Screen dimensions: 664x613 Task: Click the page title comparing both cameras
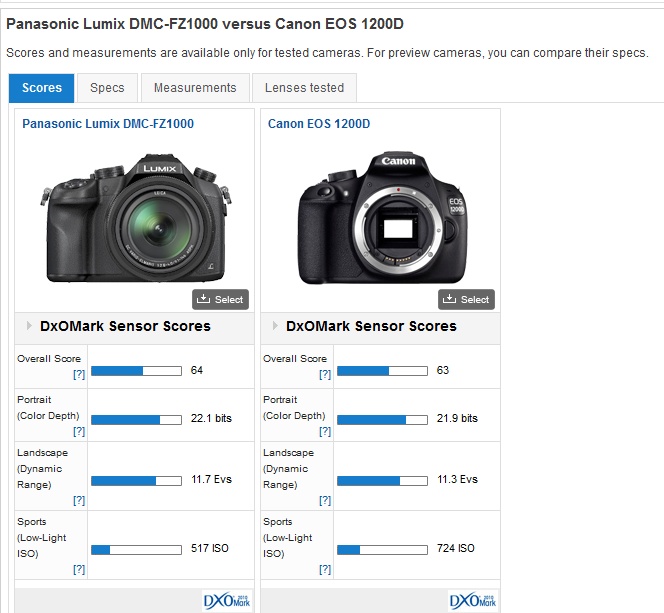(x=205, y=24)
